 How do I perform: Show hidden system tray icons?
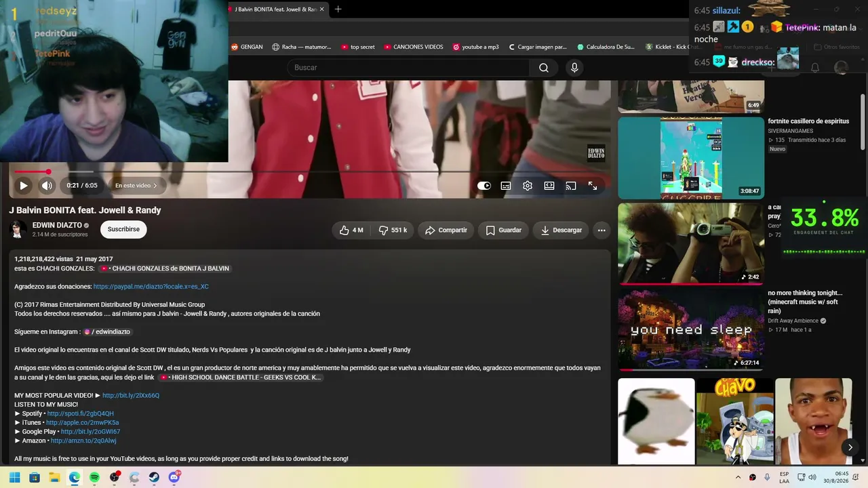(x=738, y=477)
